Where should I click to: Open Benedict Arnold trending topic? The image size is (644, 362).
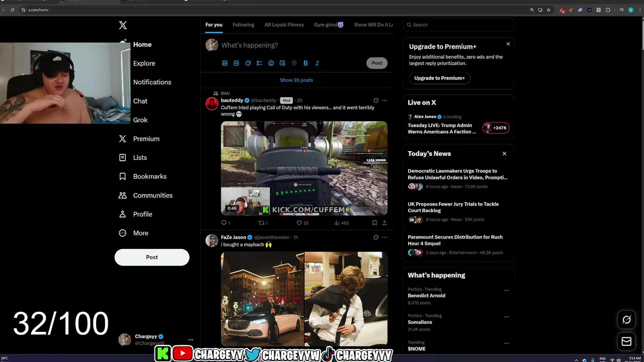coord(427,296)
